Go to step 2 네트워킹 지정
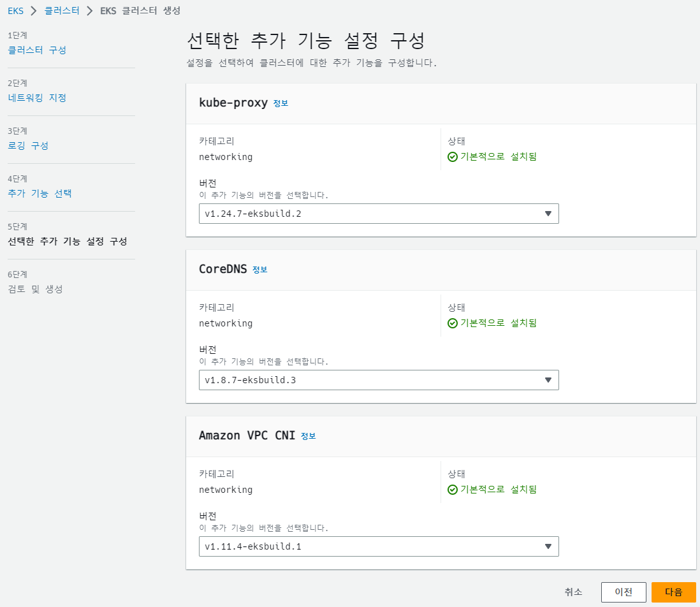The image size is (700, 607). click(x=37, y=98)
